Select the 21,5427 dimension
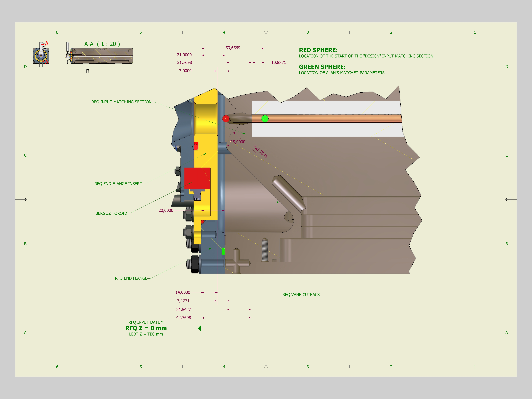Screen dimensions: 532x399 point(184,310)
